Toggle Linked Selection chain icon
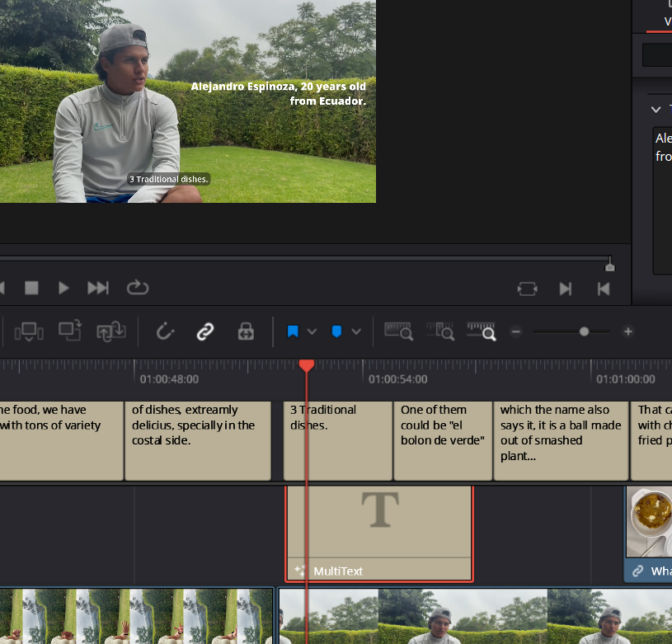The width and height of the screenshot is (672, 644). (204, 331)
